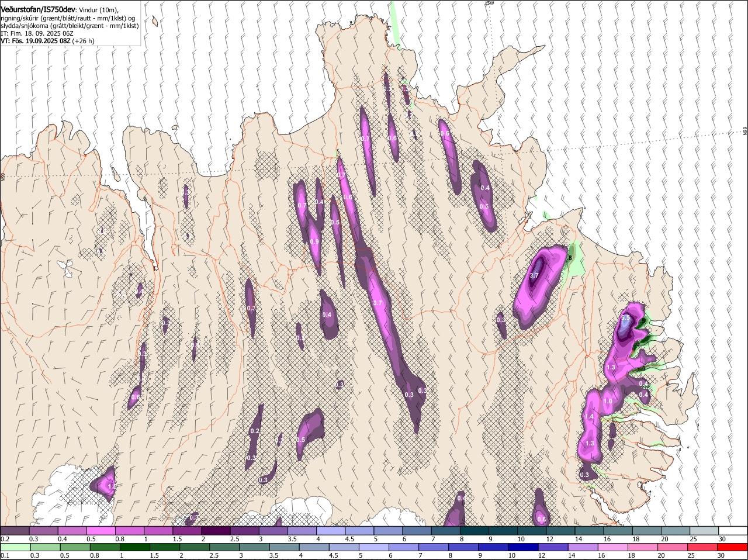Image resolution: width=748 pixels, height=560 pixels.
Task: Select the rain legend swatch between 0.3 and 0.5
Action: tap(44, 547)
